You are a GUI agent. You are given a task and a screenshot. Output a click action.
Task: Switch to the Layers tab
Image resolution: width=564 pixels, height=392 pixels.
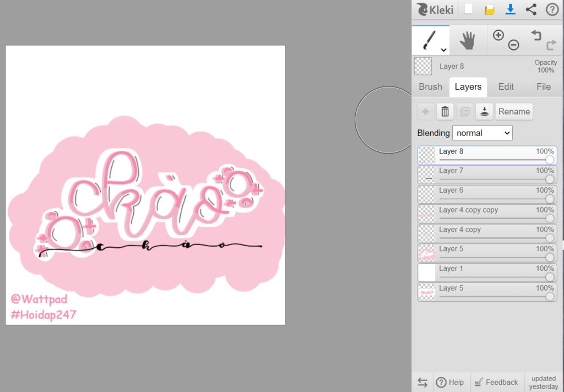[x=468, y=86]
